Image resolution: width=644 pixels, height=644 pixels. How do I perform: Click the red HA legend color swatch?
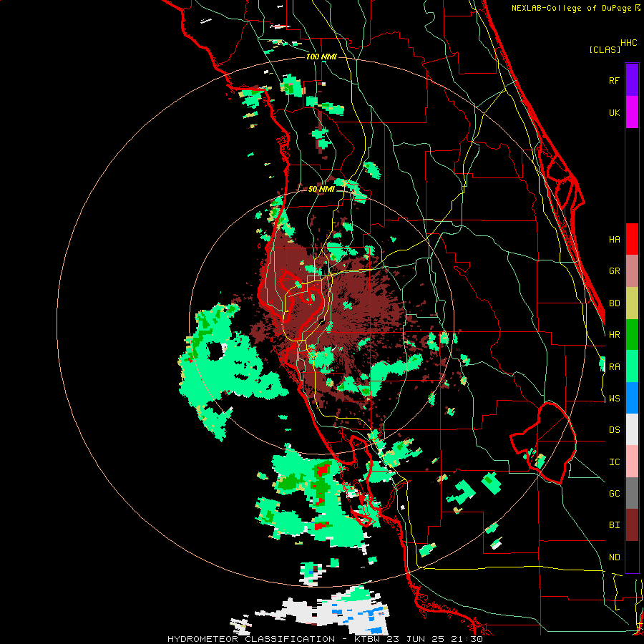coord(632,239)
